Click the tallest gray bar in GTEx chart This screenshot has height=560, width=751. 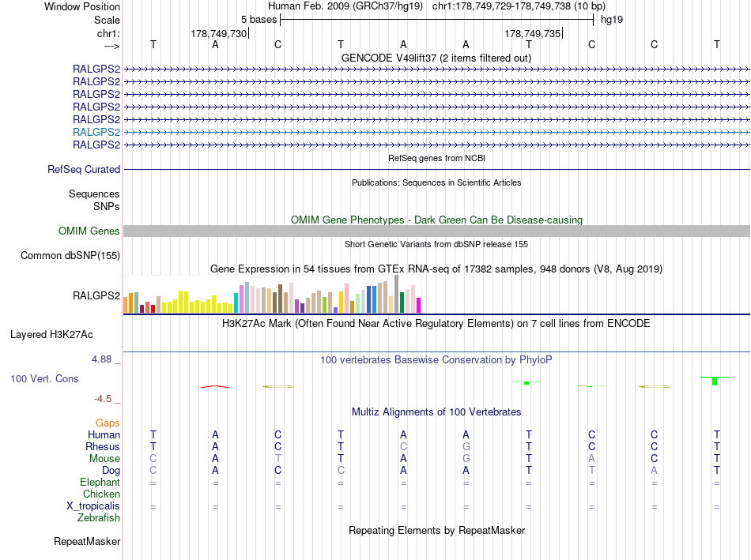(x=396, y=294)
